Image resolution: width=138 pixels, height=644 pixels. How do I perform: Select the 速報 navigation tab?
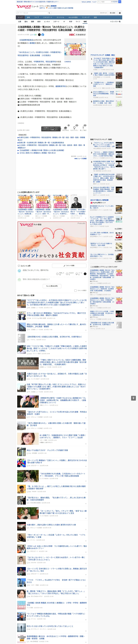click(28, 17)
